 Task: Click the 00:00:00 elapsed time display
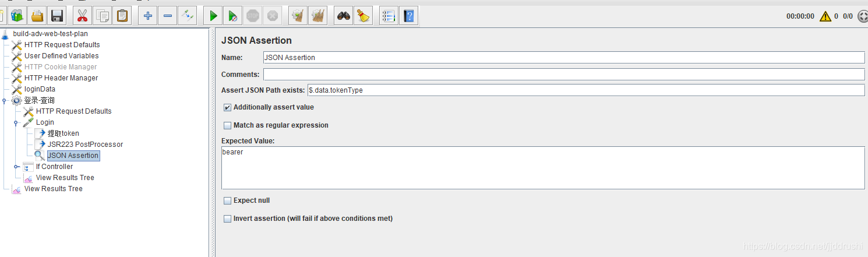pos(800,16)
